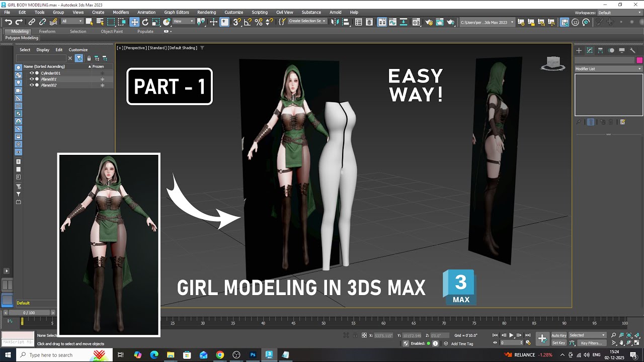This screenshot has height=362, width=644.
Task: Activate the Select and Move tool
Action: [134, 22]
